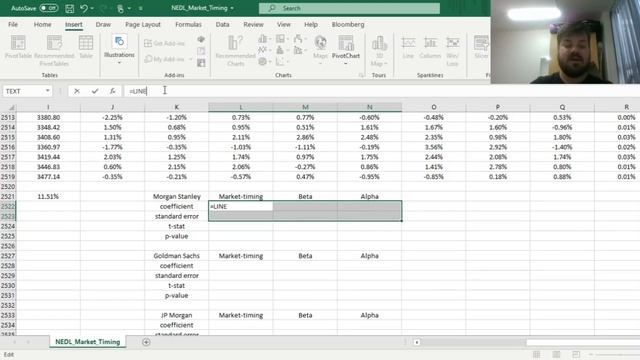
Task: Select the NEDL_Market_Timing sheet tab
Action: pos(87,342)
